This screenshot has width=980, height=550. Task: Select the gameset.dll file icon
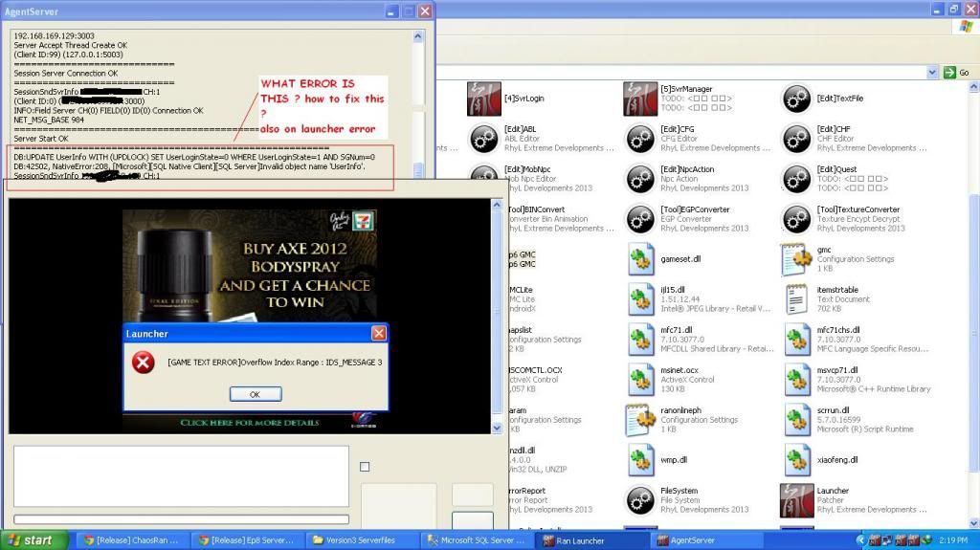pos(640,260)
